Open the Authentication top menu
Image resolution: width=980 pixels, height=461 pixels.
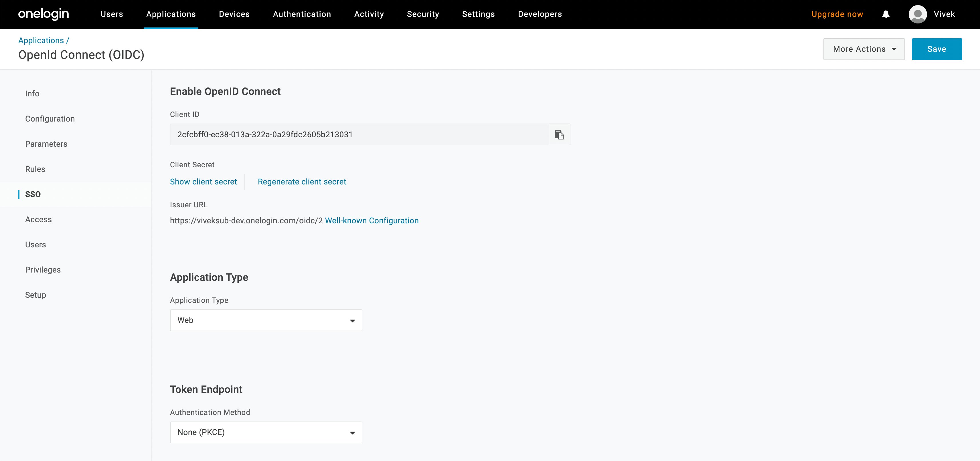[x=302, y=14]
